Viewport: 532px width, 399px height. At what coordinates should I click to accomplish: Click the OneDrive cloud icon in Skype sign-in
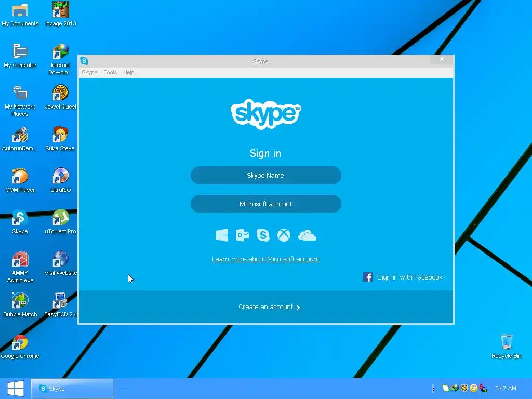click(x=307, y=235)
